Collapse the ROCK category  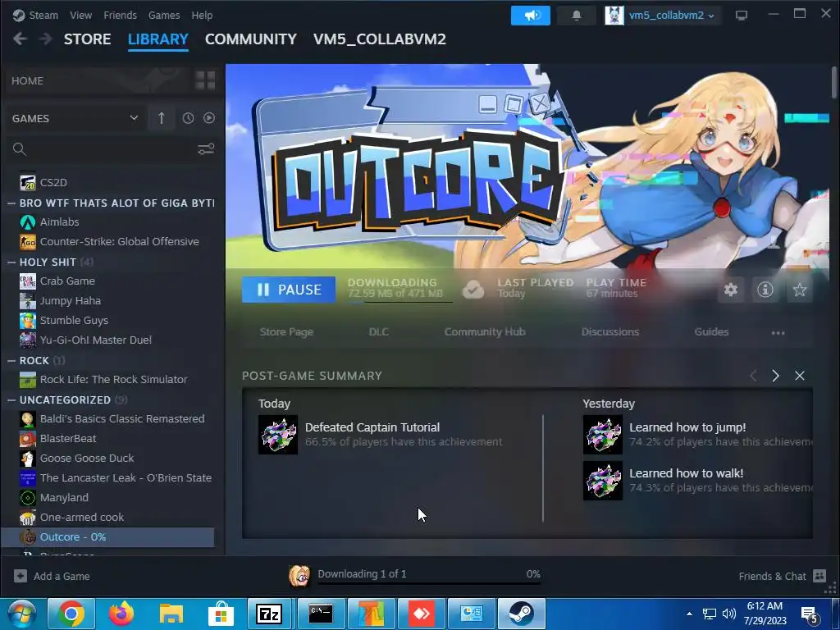11,361
